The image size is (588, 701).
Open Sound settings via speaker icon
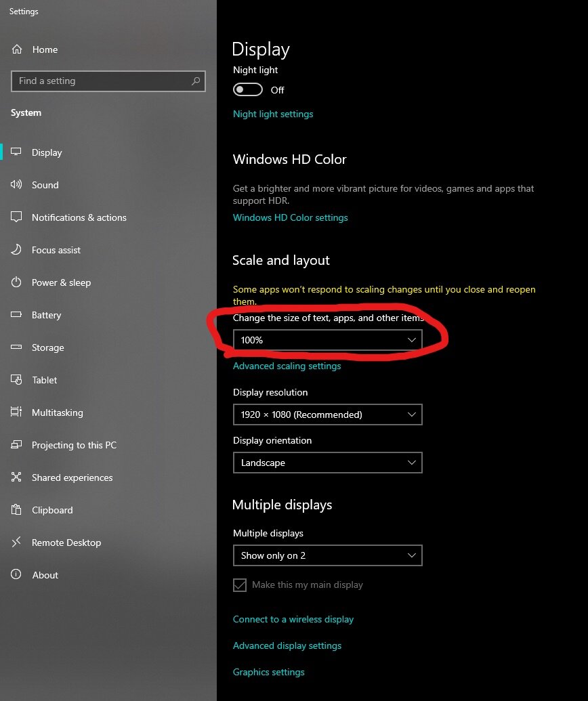coord(16,184)
